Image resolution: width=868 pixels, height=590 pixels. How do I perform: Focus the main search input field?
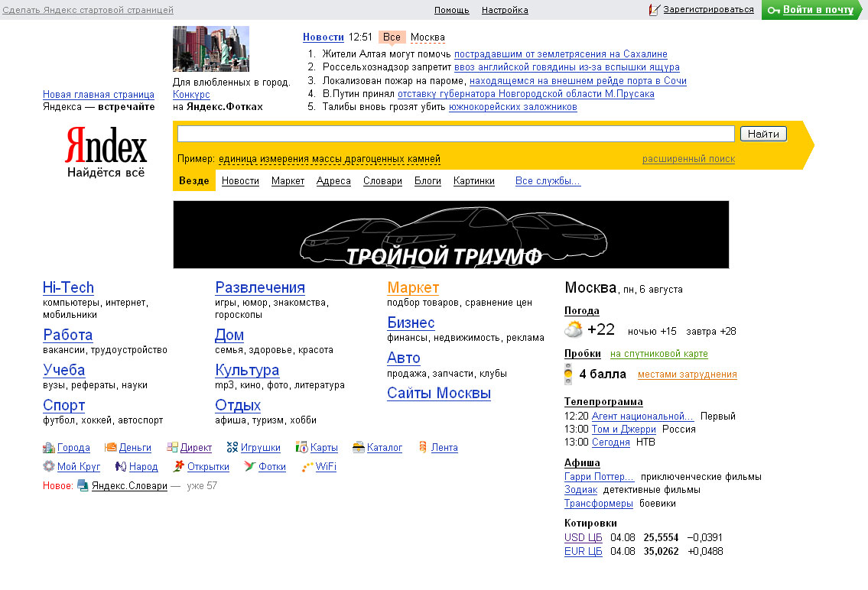456,133
